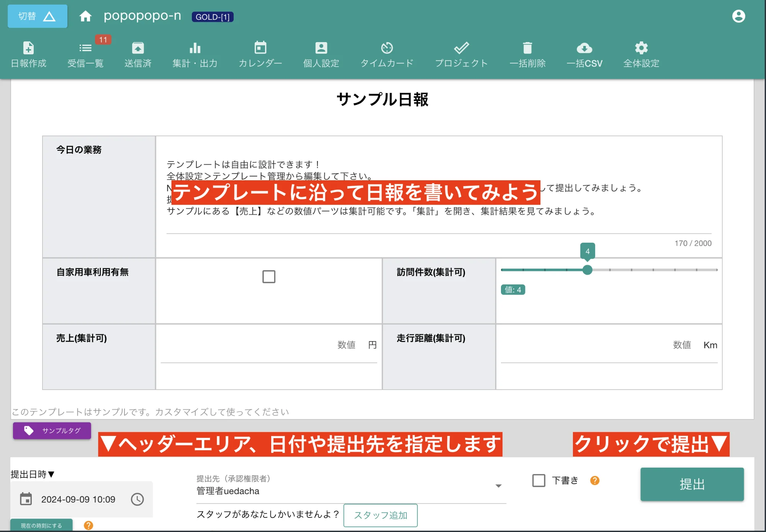Open the 日報作成 (create report) icon

(x=28, y=54)
